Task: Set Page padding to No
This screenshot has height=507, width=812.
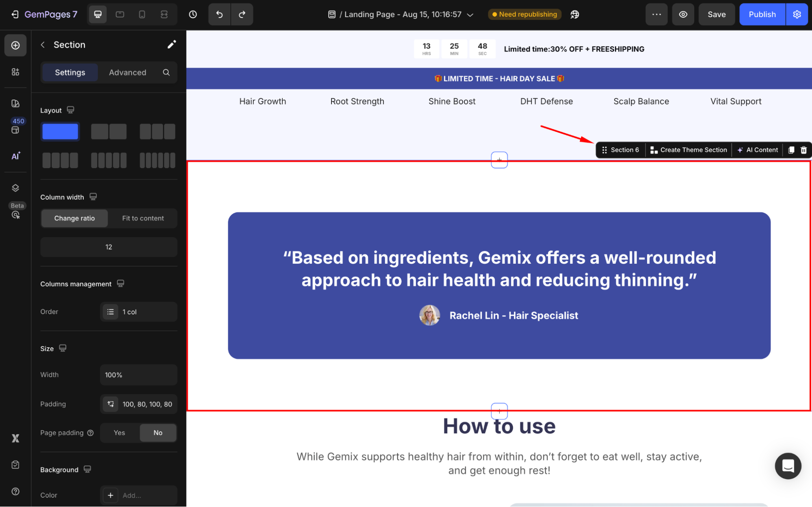Action: 158,433
